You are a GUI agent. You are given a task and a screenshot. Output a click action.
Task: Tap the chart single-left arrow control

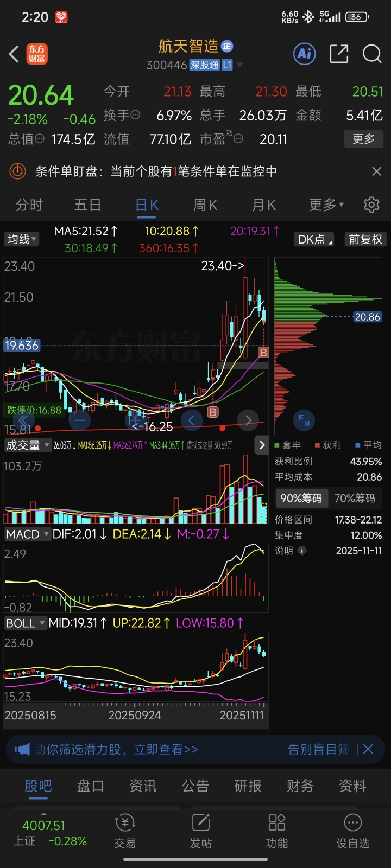(x=191, y=420)
